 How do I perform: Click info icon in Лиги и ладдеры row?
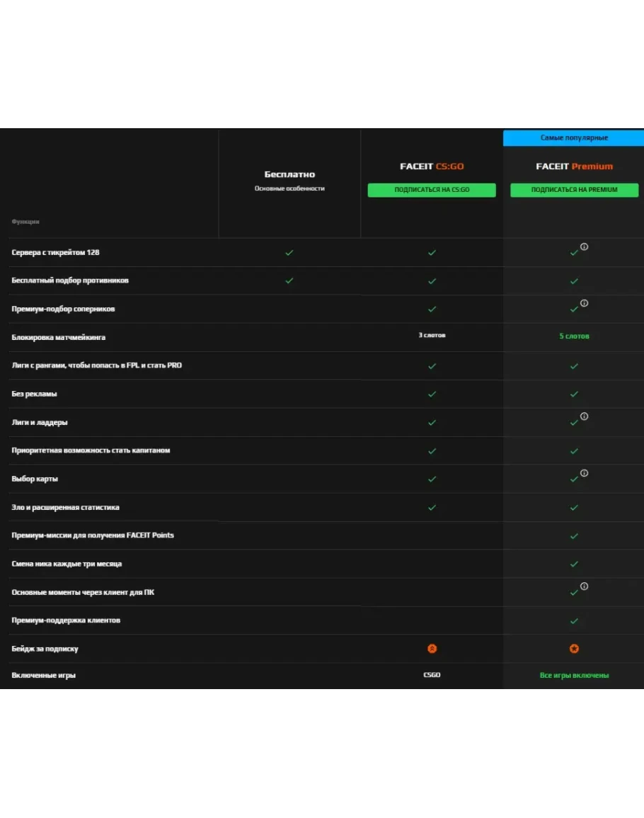(x=585, y=416)
